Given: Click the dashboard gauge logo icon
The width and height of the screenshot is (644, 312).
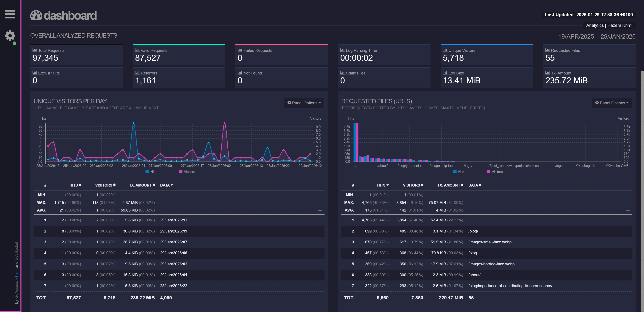Looking at the screenshot, I should click(36, 15).
